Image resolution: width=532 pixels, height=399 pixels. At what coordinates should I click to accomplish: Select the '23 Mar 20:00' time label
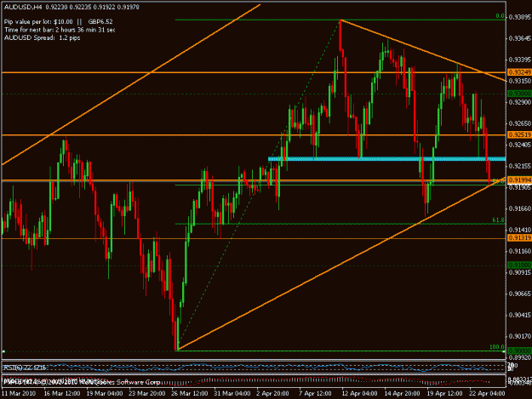pyautogui.click(x=147, y=394)
